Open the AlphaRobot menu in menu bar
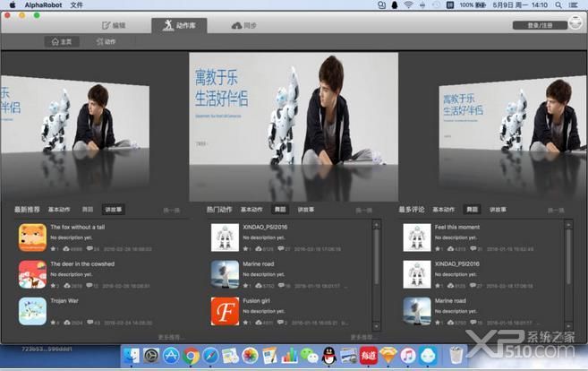Image resolution: width=588 pixels, height=371 pixels. [x=44, y=4]
